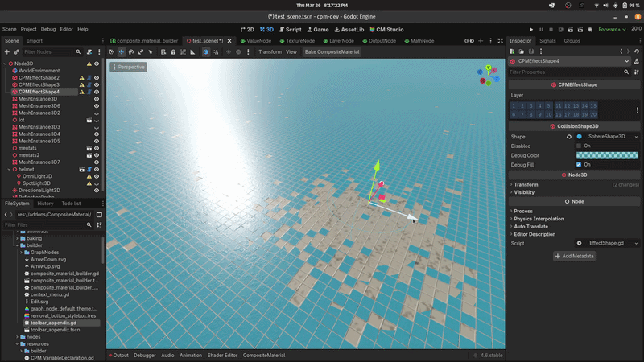The image size is (644, 362).
Task: Switch to the Script workspace
Action: (289, 29)
